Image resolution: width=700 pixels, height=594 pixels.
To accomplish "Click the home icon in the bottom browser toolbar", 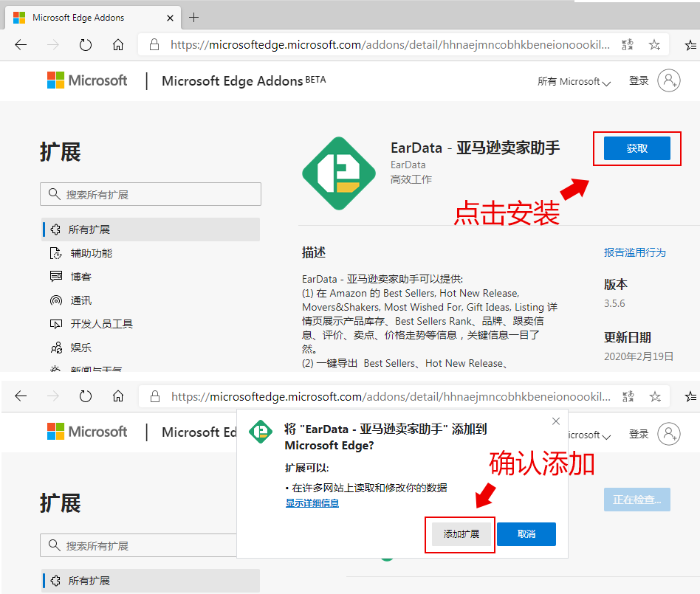I will [118, 396].
